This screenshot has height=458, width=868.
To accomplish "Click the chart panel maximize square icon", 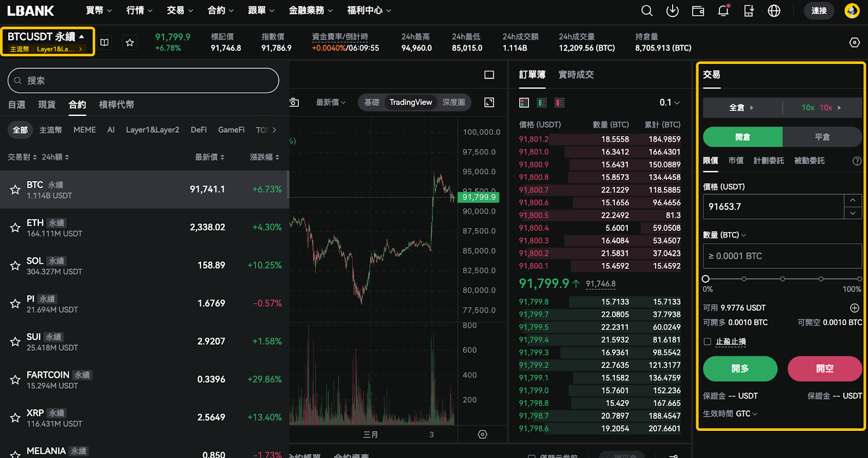I will pos(489,75).
